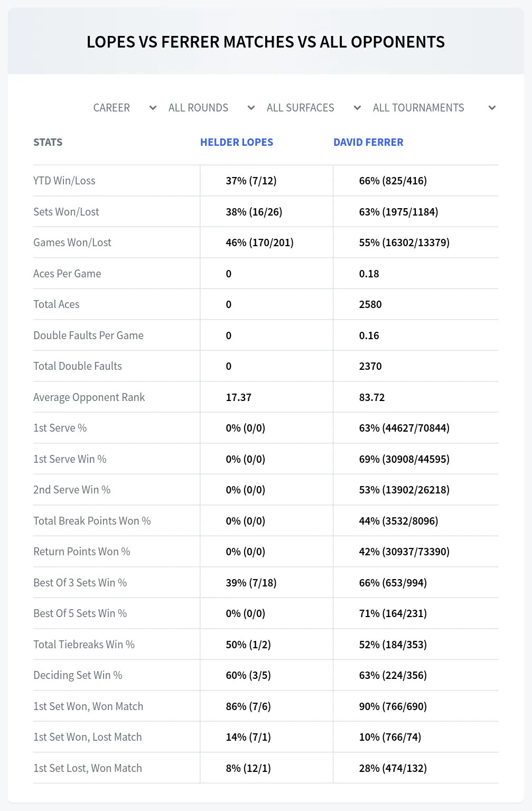Image resolution: width=532 pixels, height=811 pixels.
Task: Select the STATS column header
Action: [48, 142]
